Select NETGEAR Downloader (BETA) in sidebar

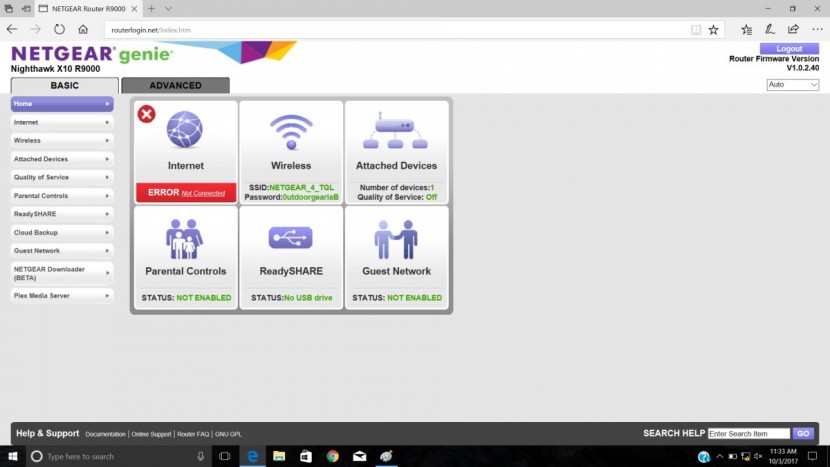(62, 273)
